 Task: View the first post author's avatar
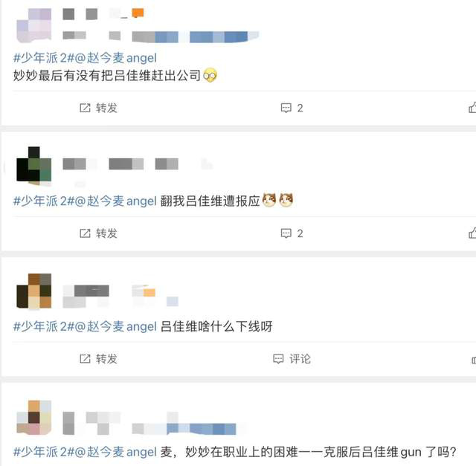click(x=33, y=25)
